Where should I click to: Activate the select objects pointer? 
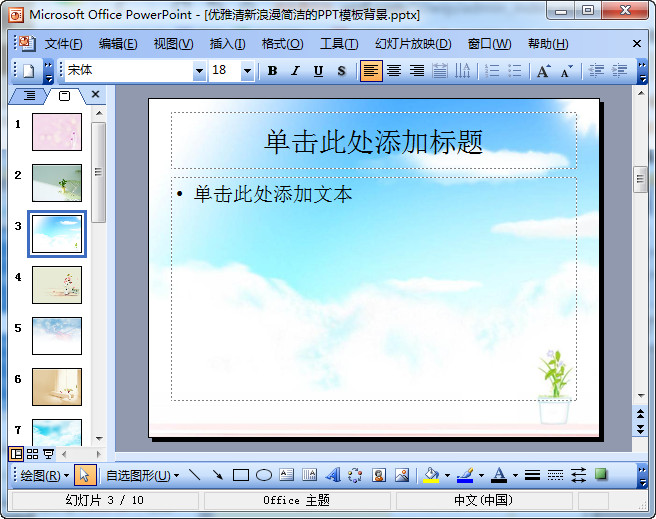tap(85, 475)
